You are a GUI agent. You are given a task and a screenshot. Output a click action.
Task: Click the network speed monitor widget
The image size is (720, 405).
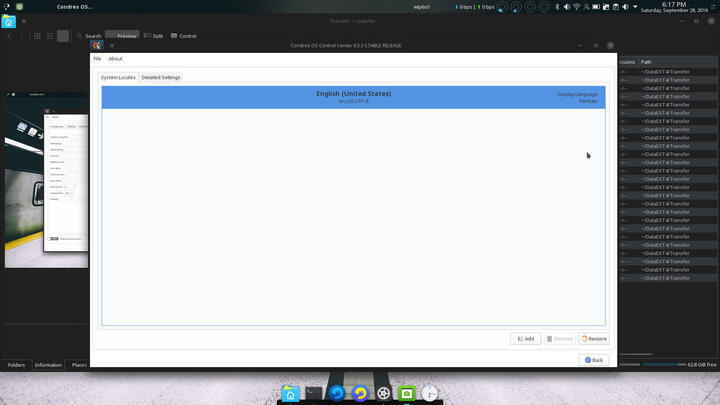click(x=475, y=7)
